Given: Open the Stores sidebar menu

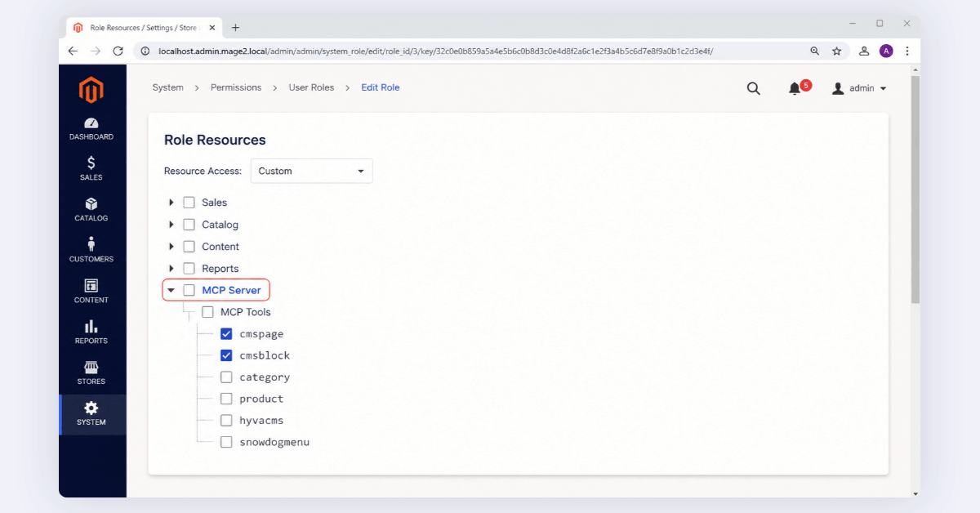Looking at the screenshot, I should coord(91,374).
